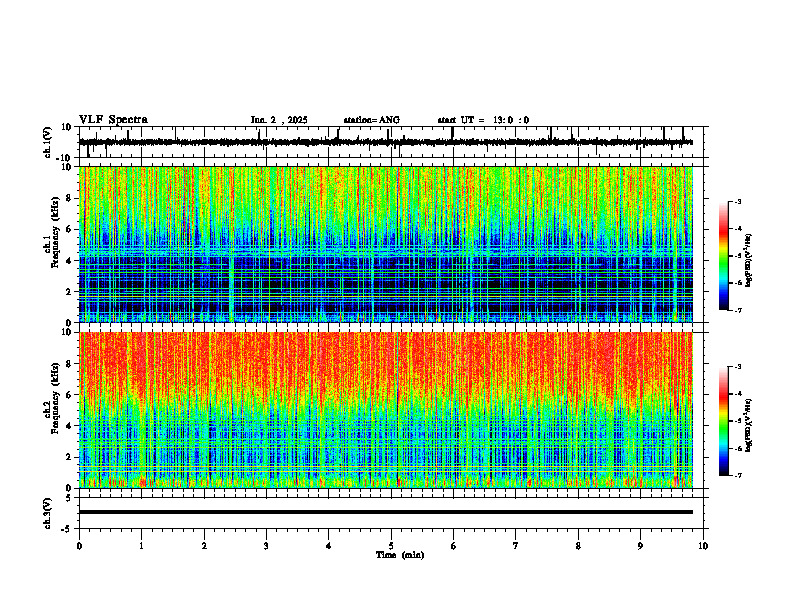Click the "9" tick on time axis

640,546
